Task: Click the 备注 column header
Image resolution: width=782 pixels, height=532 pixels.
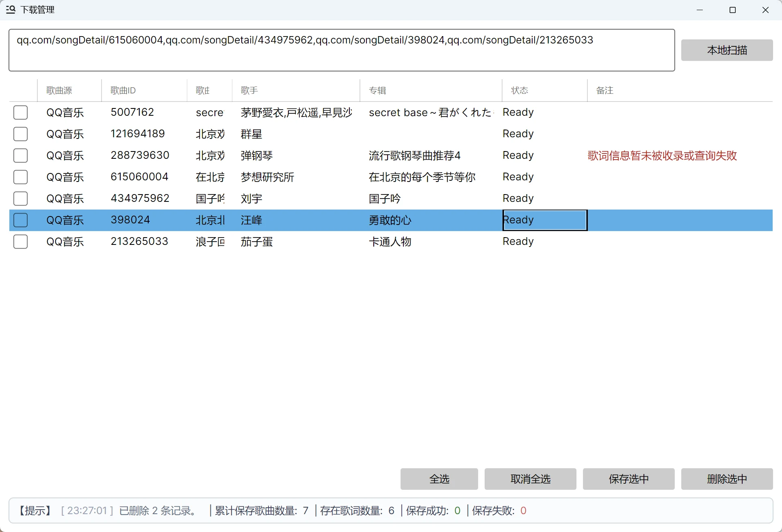Action: (x=680, y=90)
